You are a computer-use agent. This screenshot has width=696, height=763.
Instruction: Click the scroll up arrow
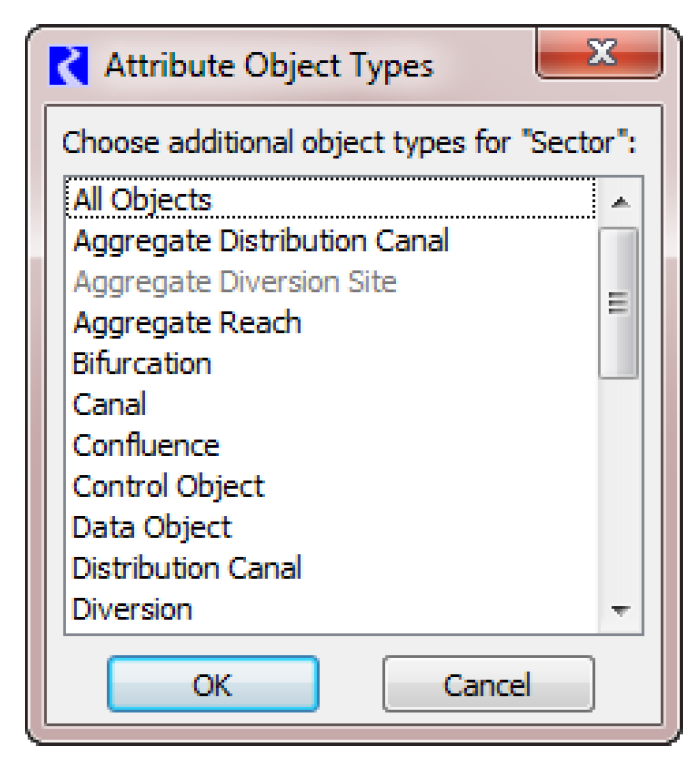(620, 202)
